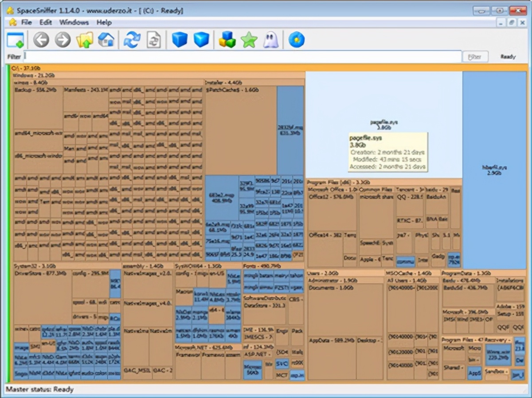Image resolution: width=532 pixels, height=398 pixels.
Task: Click the icon beside the File menu
Action: (x=12, y=22)
